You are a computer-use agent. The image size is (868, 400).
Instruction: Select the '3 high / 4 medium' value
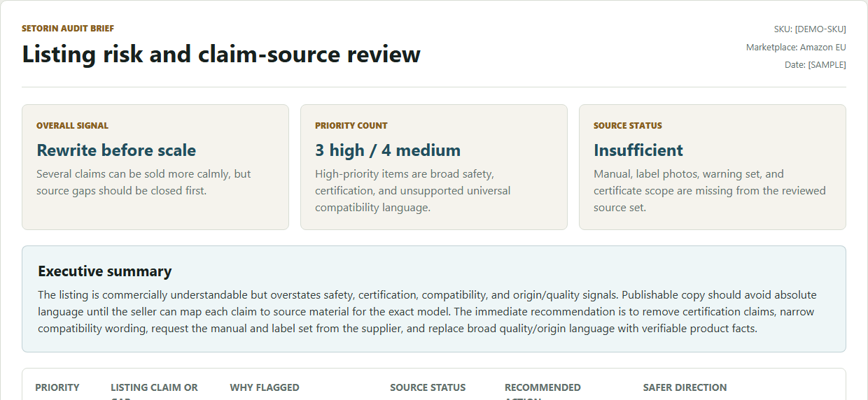coord(388,150)
